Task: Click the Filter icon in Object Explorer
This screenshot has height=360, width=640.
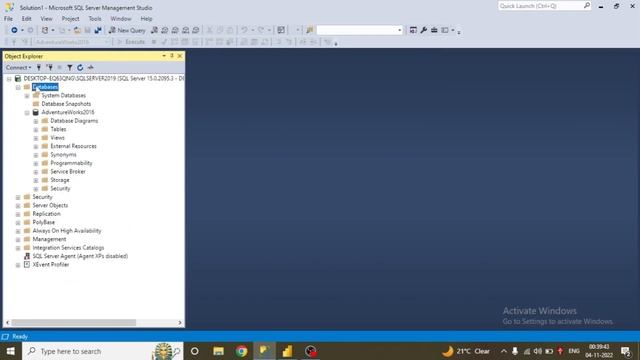Action: [70, 67]
